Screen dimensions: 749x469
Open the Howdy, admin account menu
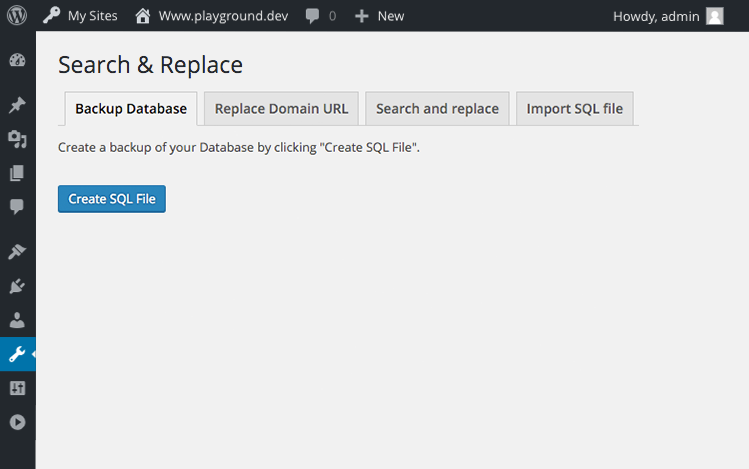(x=667, y=16)
